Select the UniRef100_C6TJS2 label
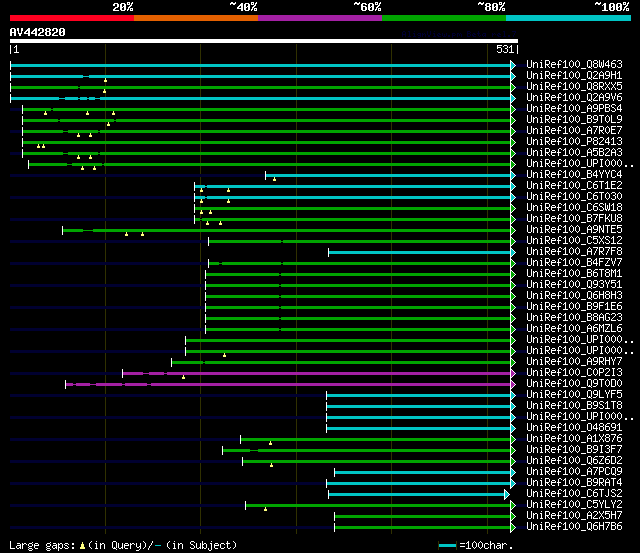Viewport: 640px width, 553px height. point(574,494)
